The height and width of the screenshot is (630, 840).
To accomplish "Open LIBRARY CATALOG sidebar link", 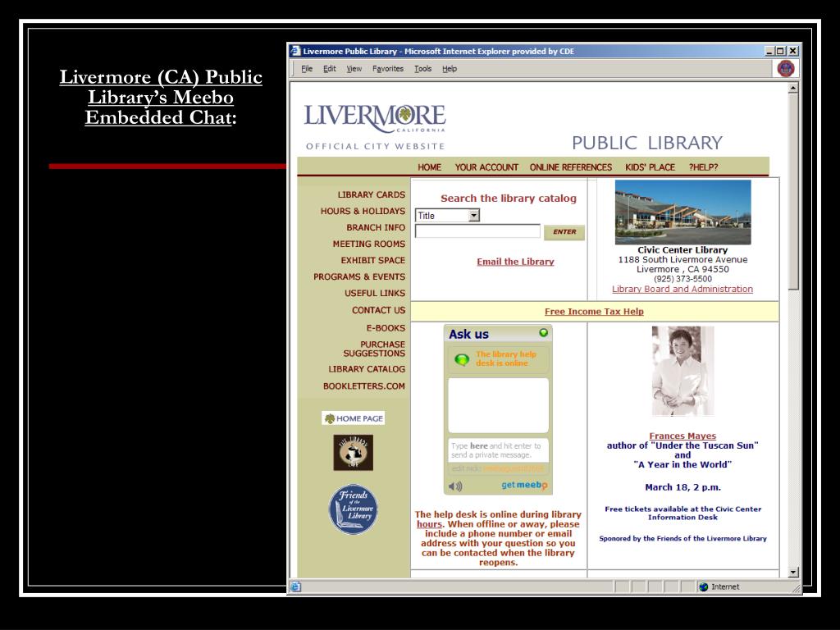I will (x=367, y=369).
